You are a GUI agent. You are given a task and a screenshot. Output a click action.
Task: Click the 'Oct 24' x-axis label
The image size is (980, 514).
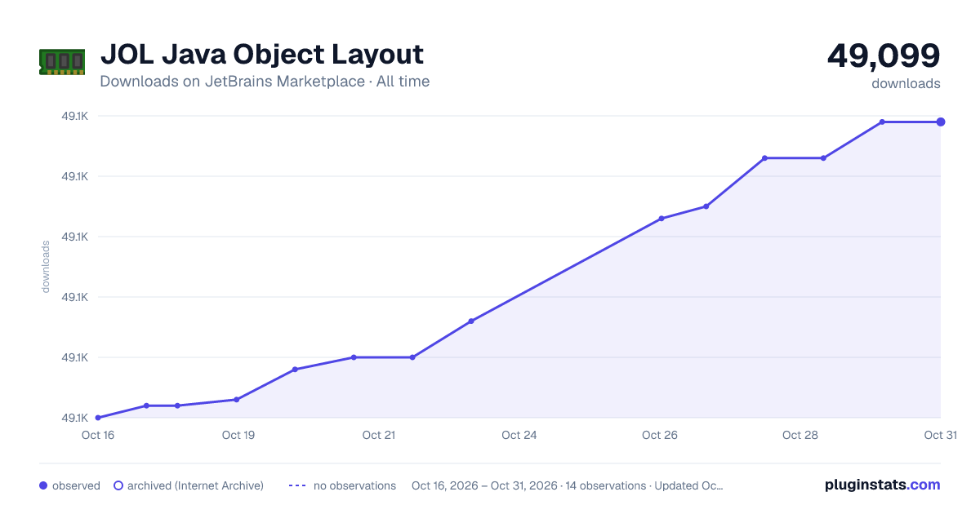tap(519, 435)
